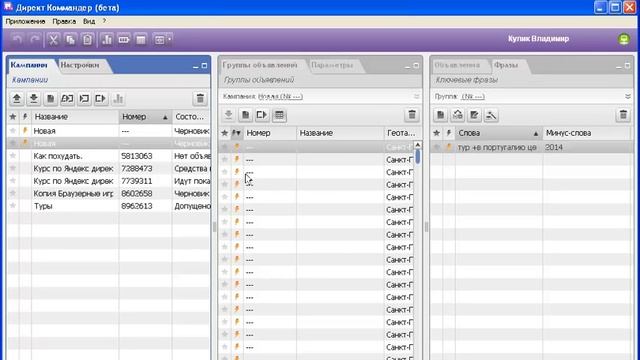Paste from clipboard in the main toolbar

pyautogui.click(x=87, y=40)
